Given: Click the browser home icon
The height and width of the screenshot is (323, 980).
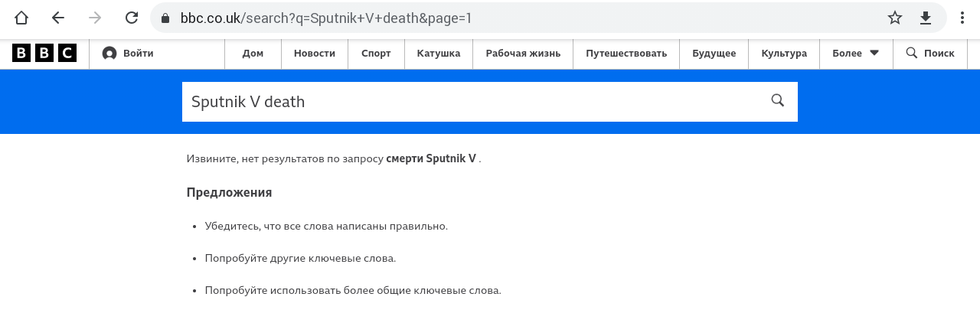Looking at the screenshot, I should 21,18.
